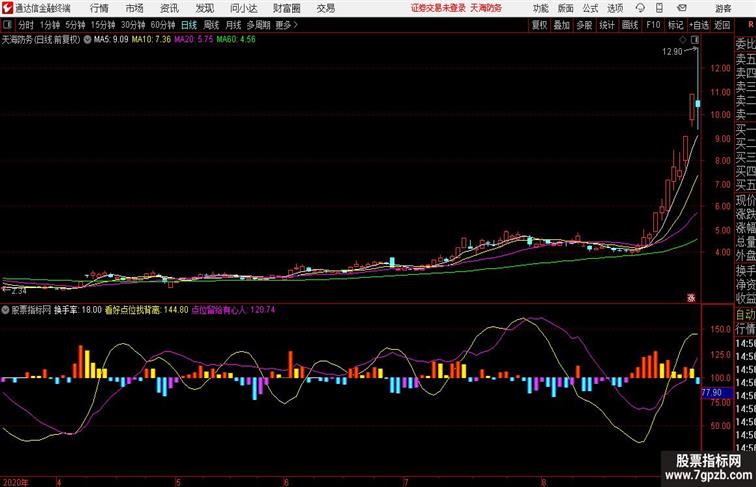Click the MA60: 4.56 label
756x487 pixels.
point(236,40)
